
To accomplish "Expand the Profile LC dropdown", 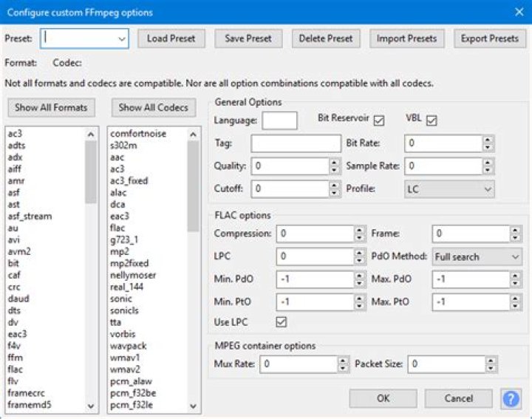I will click(449, 189).
